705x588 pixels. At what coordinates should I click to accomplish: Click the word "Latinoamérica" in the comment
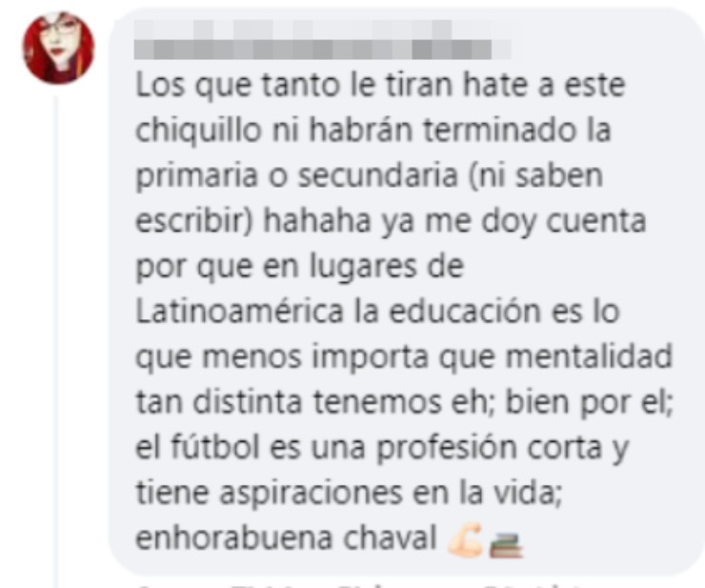(x=239, y=312)
